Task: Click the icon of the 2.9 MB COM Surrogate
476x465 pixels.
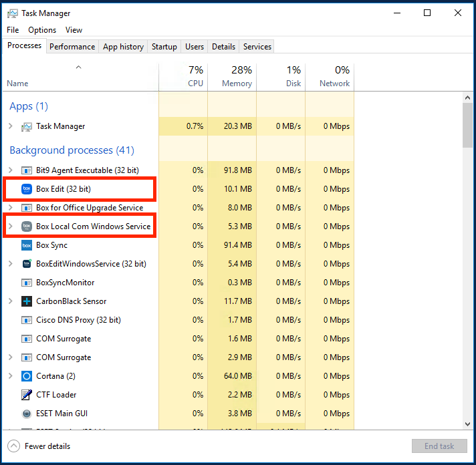Action: pos(27,357)
